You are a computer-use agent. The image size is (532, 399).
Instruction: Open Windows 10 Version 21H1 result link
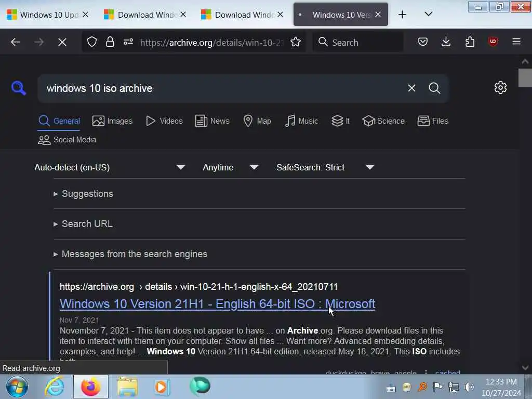[x=218, y=304]
